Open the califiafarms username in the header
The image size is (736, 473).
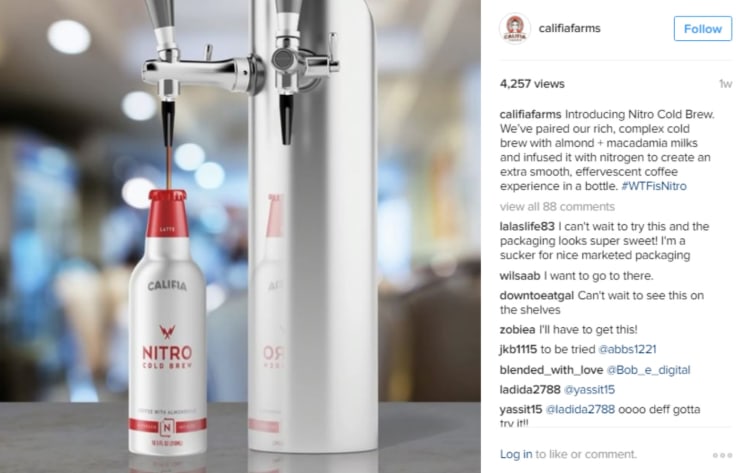click(569, 28)
